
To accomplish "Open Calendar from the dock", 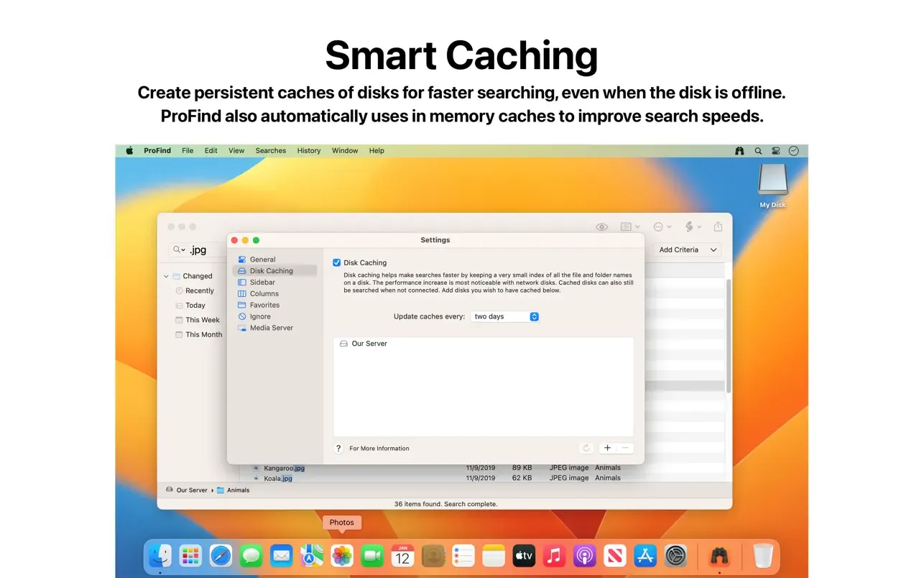I will click(402, 556).
